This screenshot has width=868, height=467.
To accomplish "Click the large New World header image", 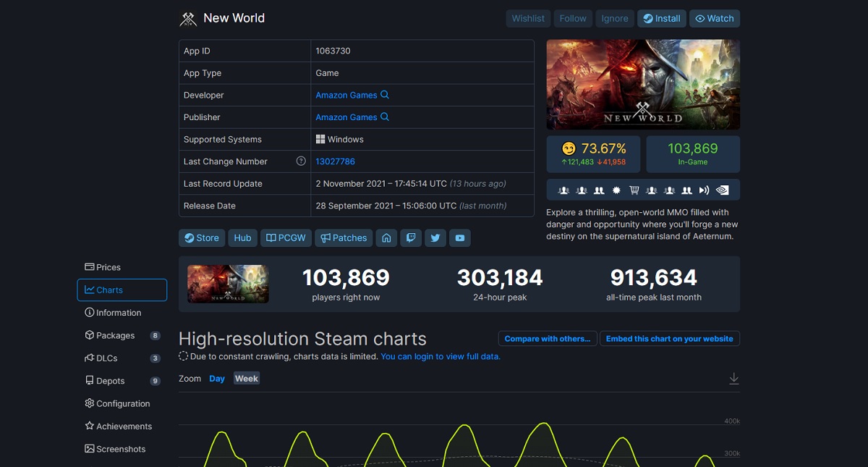I will pyautogui.click(x=643, y=85).
